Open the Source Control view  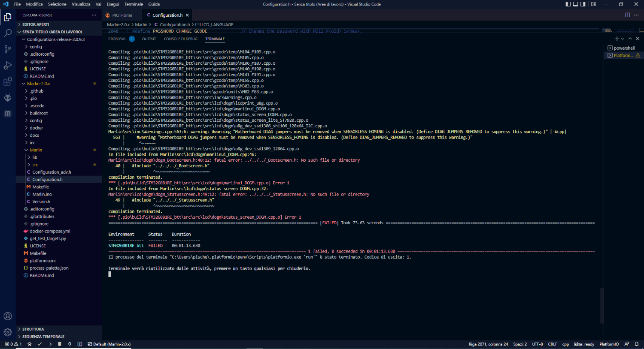[8, 49]
